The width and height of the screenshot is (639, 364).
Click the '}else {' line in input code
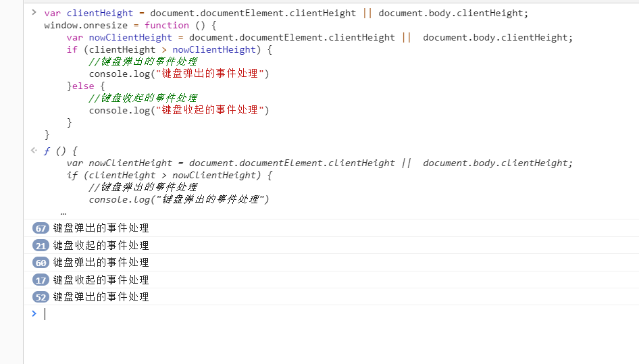click(x=86, y=86)
